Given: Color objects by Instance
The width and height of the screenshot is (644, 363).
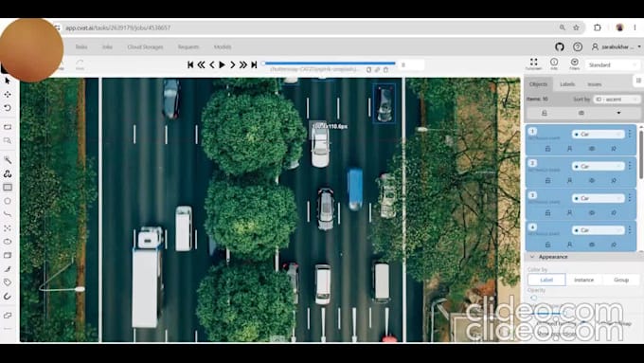Looking at the screenshot, I should tap(583, 280).
